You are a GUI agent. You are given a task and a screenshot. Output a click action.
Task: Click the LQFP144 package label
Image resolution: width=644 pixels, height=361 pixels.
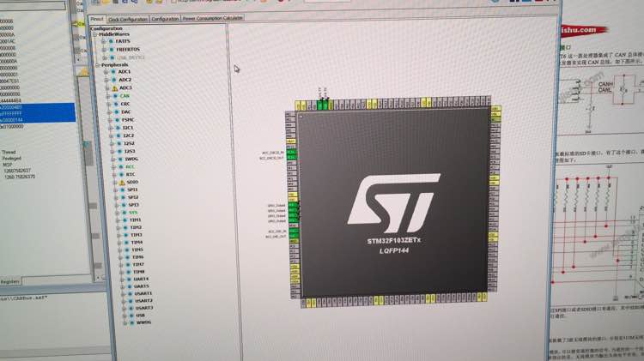pos(394,250)
